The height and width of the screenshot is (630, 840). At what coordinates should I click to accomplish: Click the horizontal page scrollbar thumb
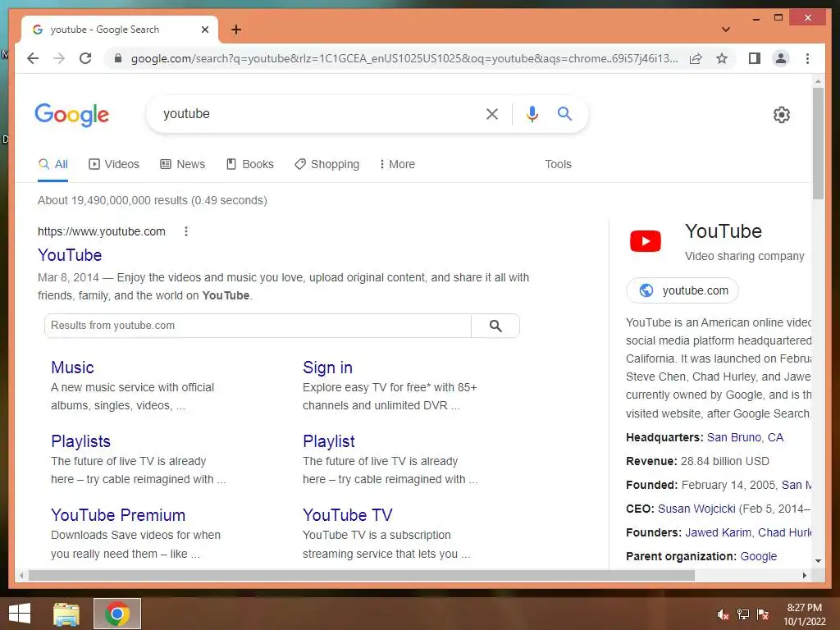(362, 575)
